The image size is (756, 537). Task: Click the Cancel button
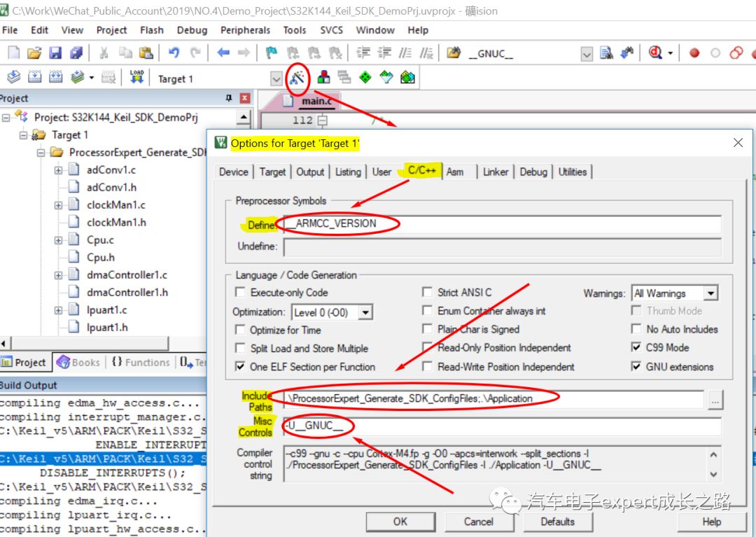tap(479, 522)
